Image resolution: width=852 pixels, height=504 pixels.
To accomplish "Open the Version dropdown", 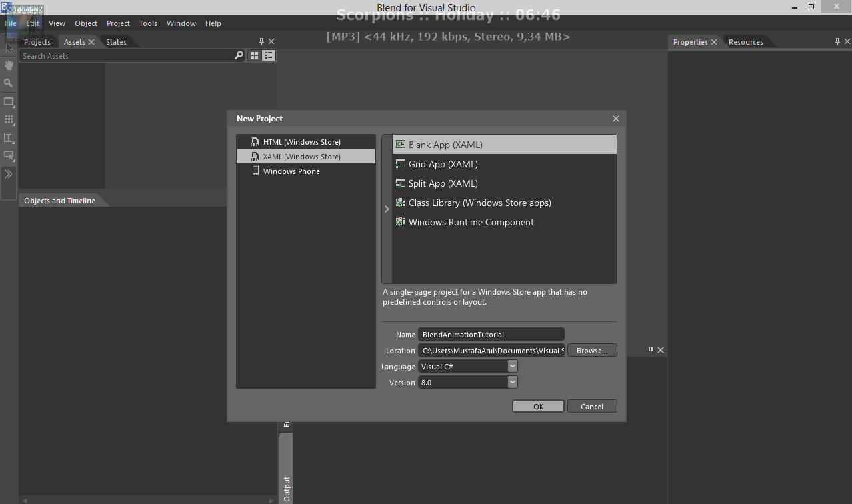I will 512,382.
